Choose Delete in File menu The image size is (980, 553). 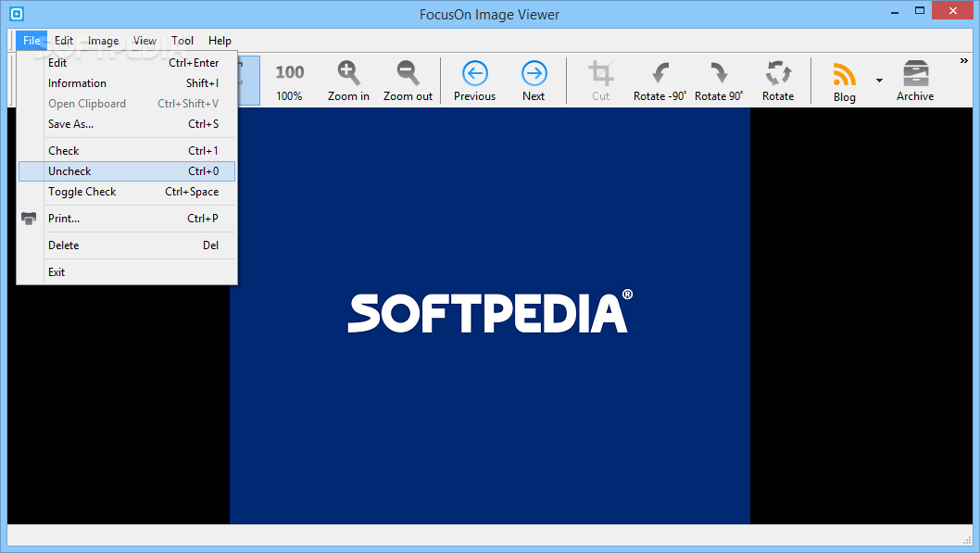click(x=127, y=245)
